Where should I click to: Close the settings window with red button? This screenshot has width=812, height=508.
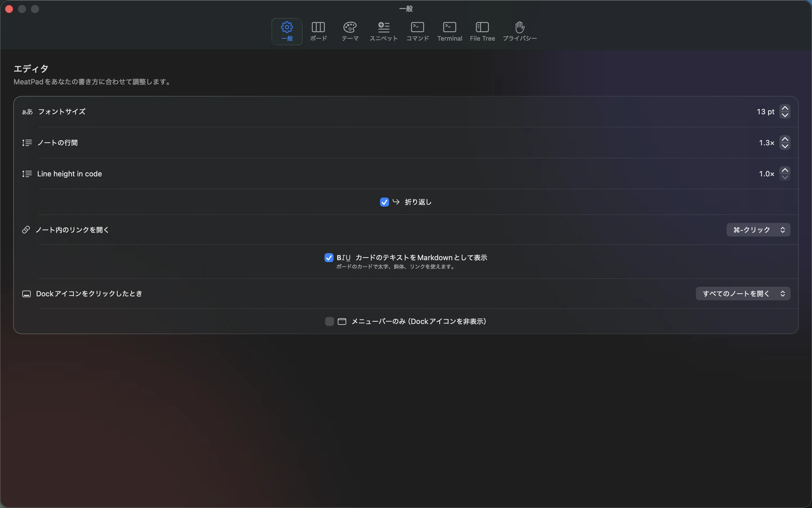pos(9,9)
